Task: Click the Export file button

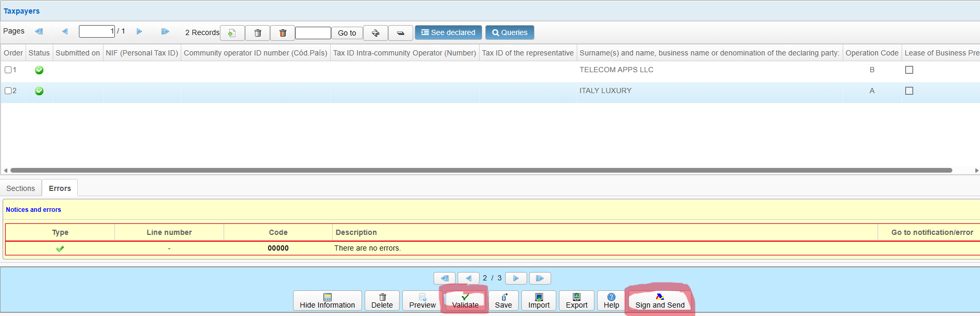Action: pos(576,301)
